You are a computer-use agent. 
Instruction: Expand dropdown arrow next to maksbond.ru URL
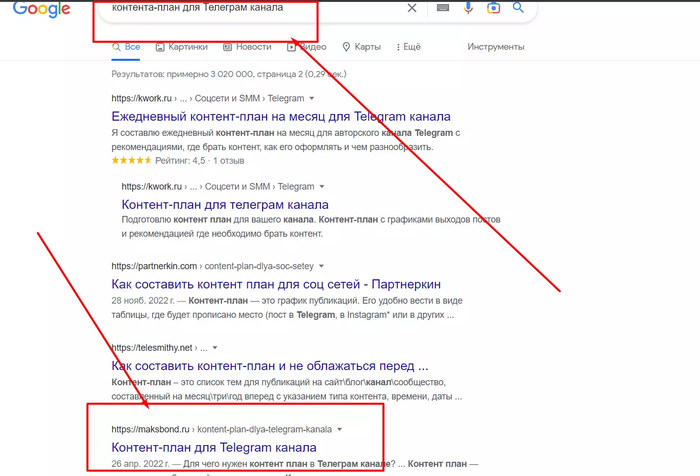tap(339, 430)
